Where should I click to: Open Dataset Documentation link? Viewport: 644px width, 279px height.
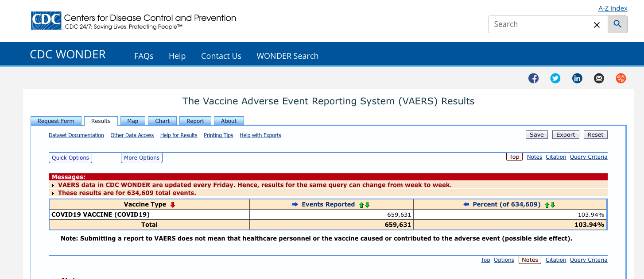(x=76, y=135)
